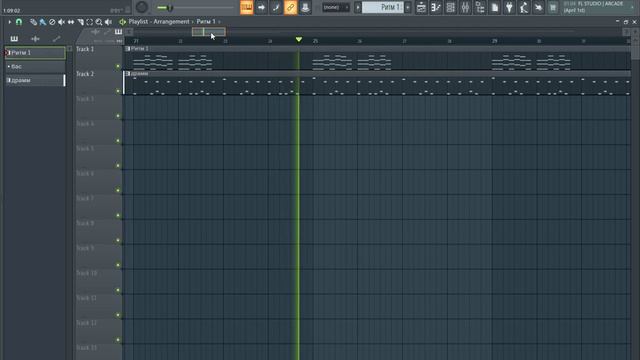Switch picker to patterns tab
Image resolution: width=640 pixels, height=360 pixels.
14,39
